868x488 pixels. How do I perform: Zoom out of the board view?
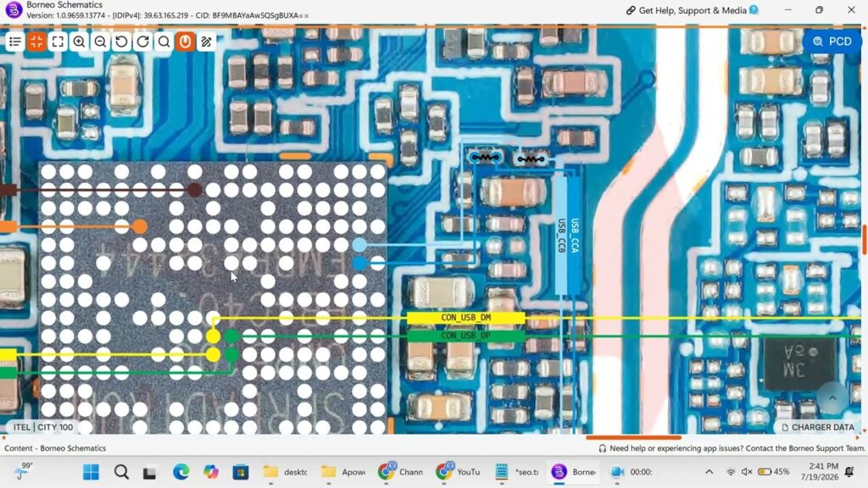click(100, 42)
